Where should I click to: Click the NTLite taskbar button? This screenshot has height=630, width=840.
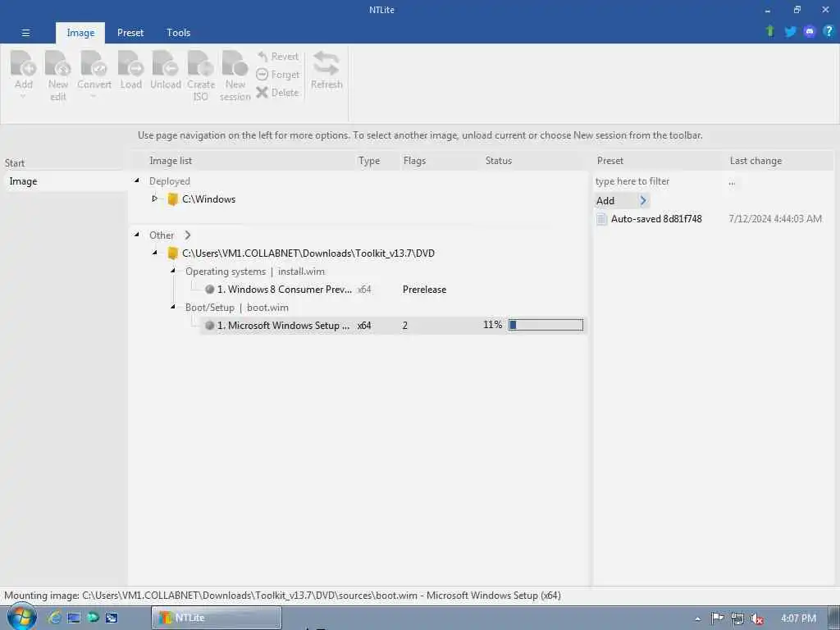217,618
